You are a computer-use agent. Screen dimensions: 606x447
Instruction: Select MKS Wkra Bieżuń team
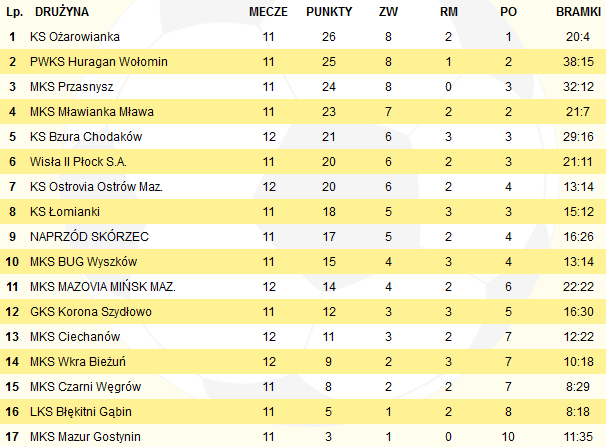(x=78, y=362)
